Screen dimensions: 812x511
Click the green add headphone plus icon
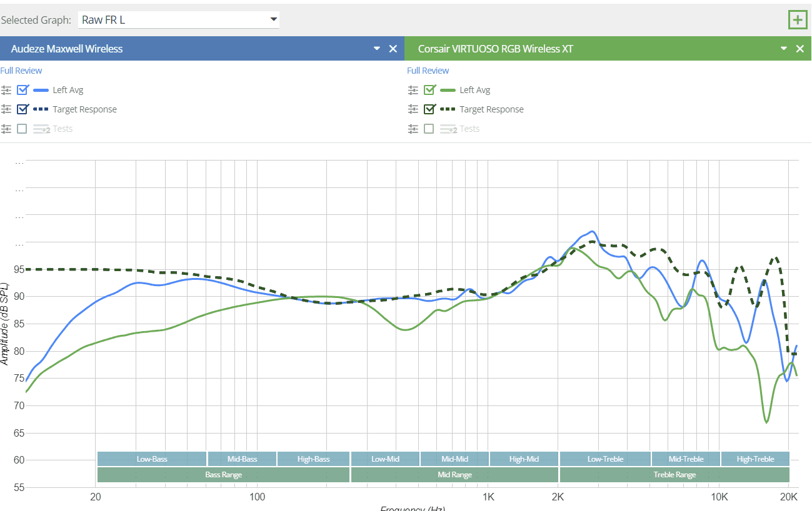pyautogui.click(x=798, y=20)
